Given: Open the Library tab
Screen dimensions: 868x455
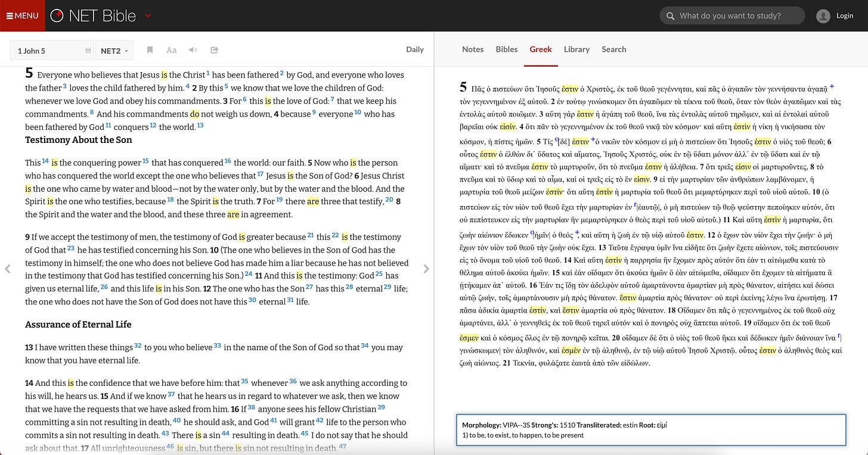Looking at the screenshot, I should tap(576, 49).
